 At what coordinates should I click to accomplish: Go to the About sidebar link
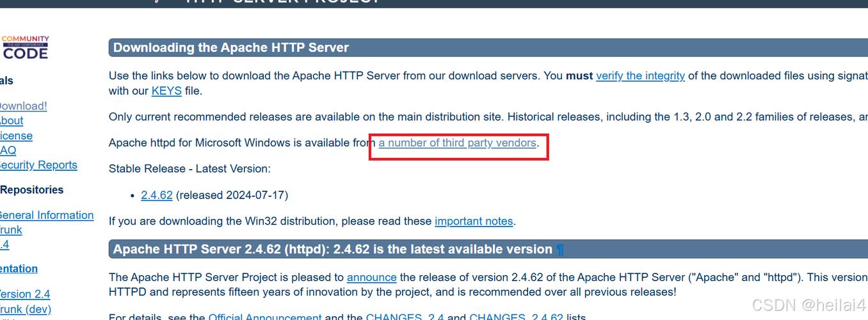pyautogui.click(x=12, y=120)
